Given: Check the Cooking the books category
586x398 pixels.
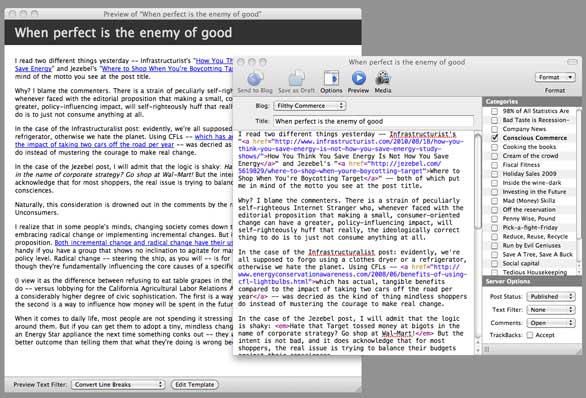Looking at the screenshot, I should 494,147.
